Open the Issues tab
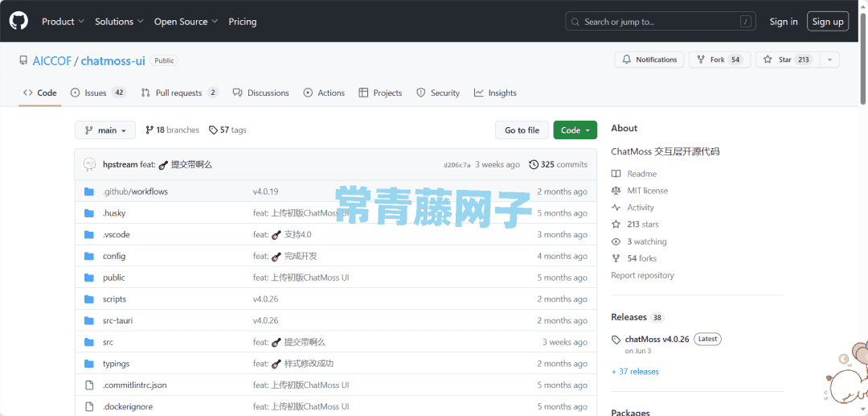The image size is (868, 416). 99,93
